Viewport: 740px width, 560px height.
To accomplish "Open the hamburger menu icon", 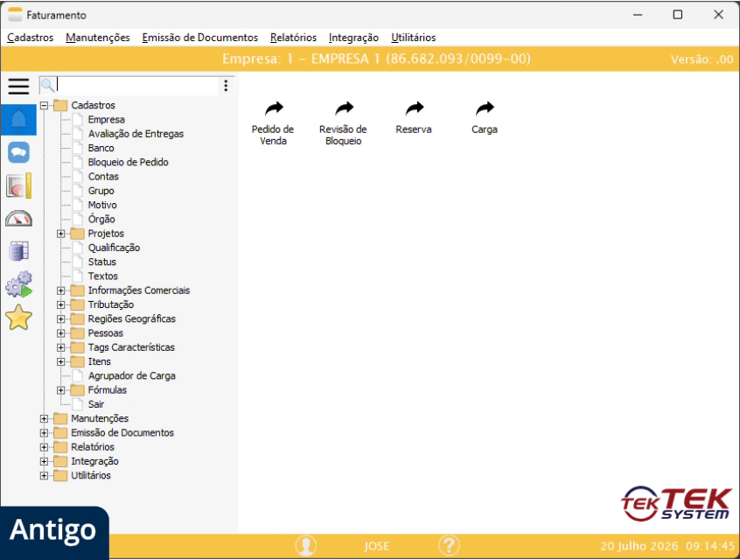I will point(18,87).
